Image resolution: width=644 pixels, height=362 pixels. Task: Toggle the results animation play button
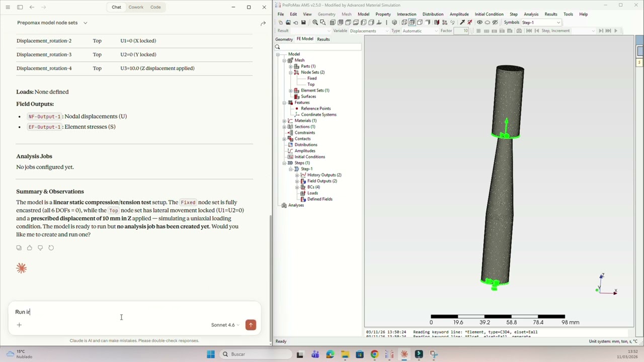point(616,31)
